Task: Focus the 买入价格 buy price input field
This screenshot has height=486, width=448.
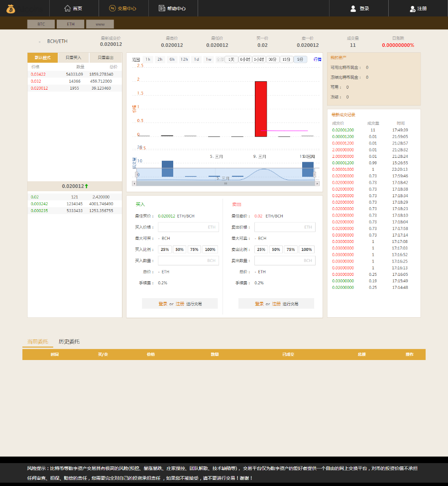Action: click(x=188, y=227)
